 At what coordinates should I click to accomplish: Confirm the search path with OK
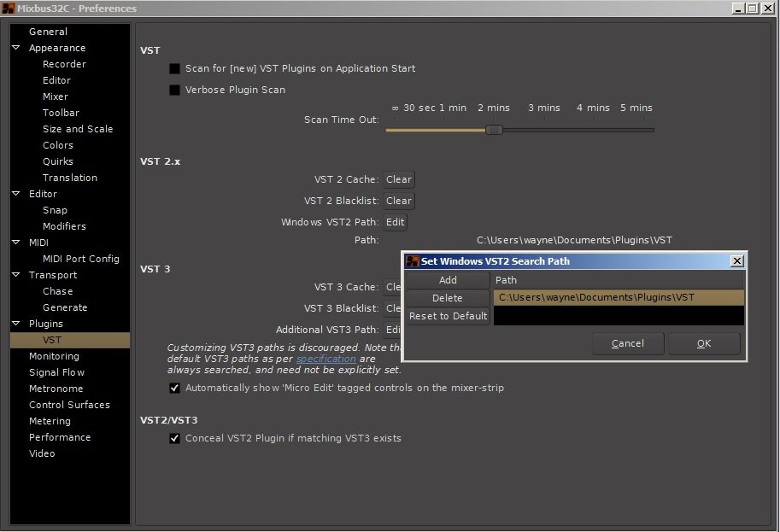point(704,343)
